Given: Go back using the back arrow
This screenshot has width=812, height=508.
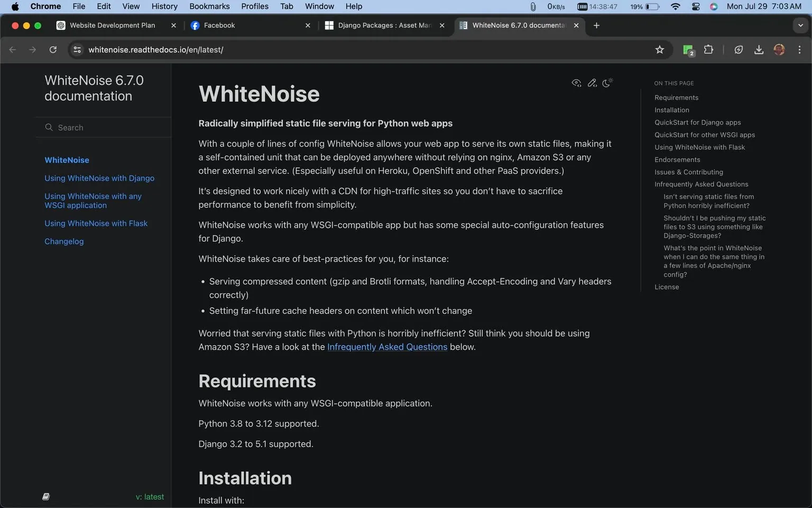Looking at the screenshot, I should pyautogui.click(x=12, y=49).
